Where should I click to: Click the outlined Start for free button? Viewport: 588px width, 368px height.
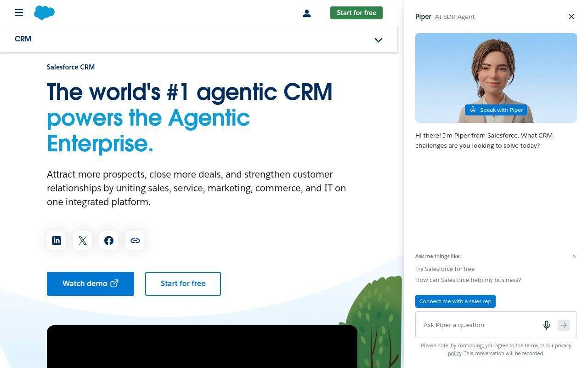pyautogui.click(x=183, y=284)
